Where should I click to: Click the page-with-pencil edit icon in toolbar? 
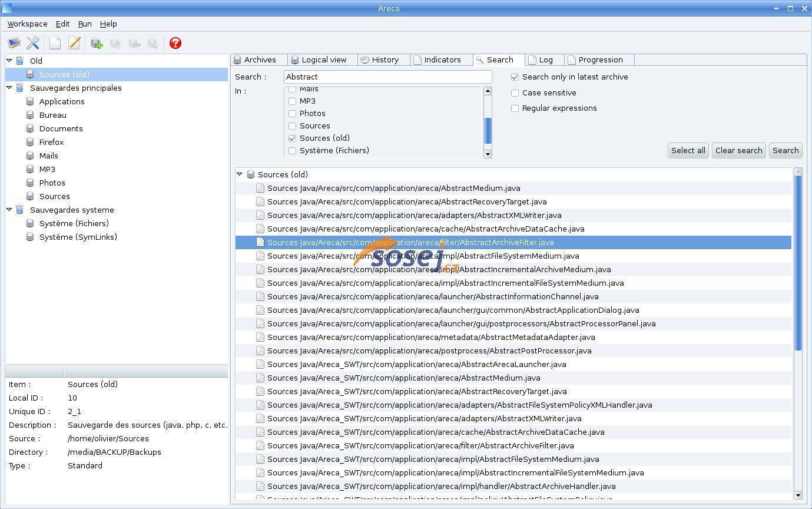pyautogui.click(x=74, y=43)
